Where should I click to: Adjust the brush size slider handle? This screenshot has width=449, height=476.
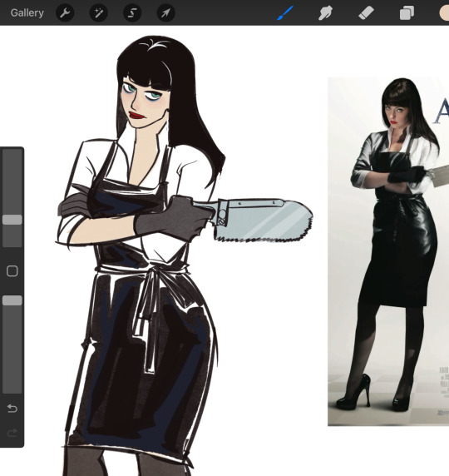click(12, 220)
